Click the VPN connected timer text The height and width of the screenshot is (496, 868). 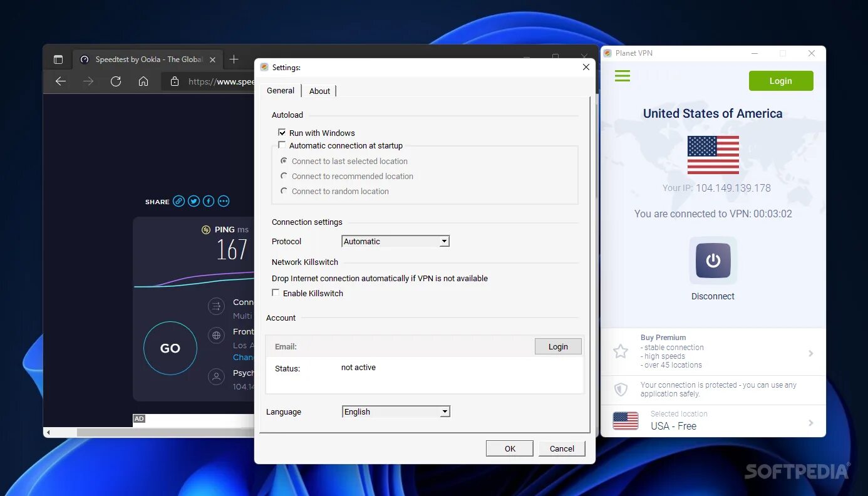(713, 214)
